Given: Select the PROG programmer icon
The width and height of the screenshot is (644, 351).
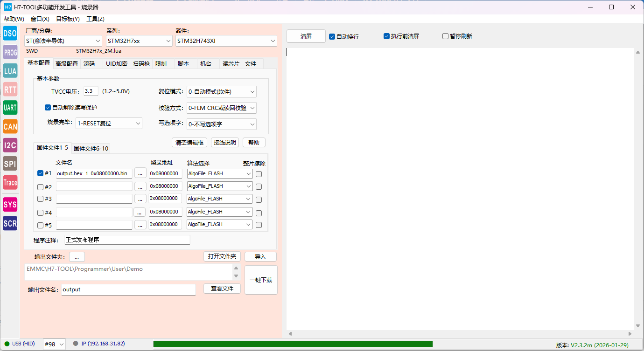Looking at the screenshot, I should pyautogui.click(x=10, y=52).
